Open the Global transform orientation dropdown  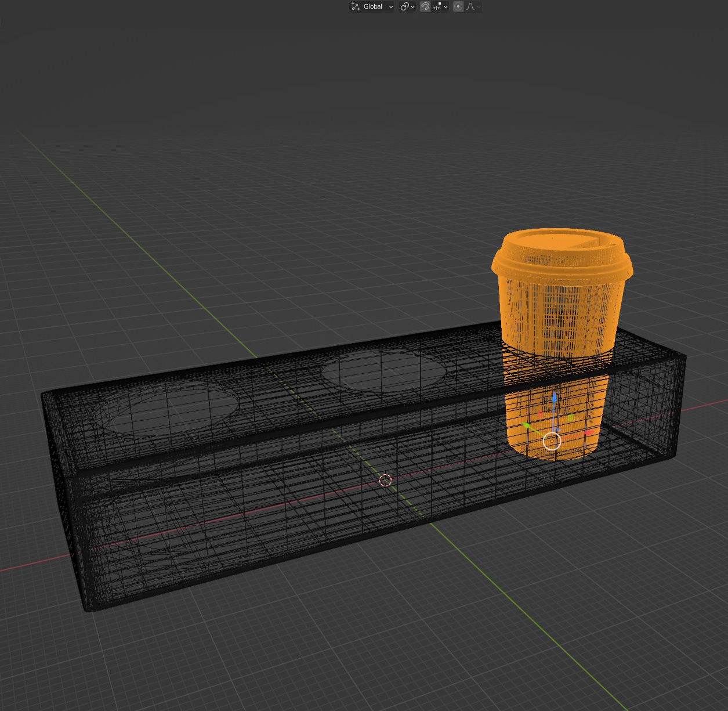pos(372,6)
